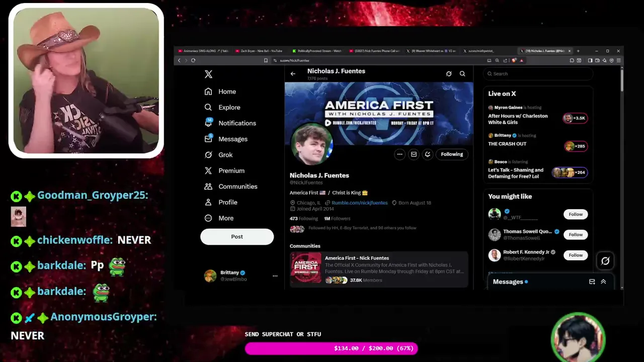Image resolution: width=644 pixels, height=362 pixels.
Task: Open a new browser tab
Action: pyautogui.click(x=578, y=51)
